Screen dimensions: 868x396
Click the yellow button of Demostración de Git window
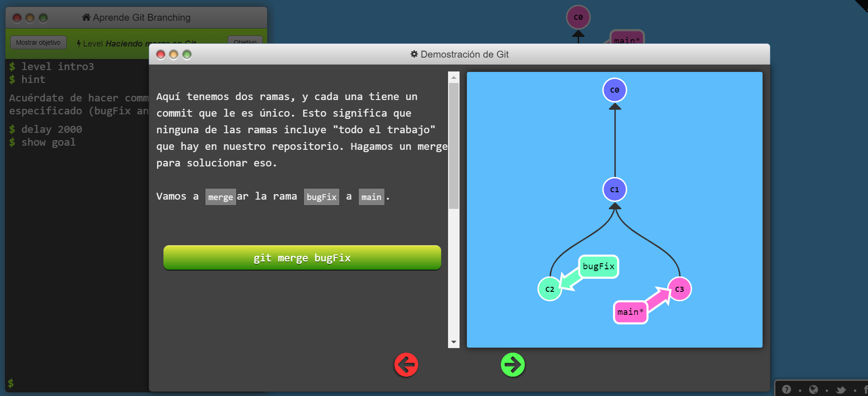click(174, 55)
